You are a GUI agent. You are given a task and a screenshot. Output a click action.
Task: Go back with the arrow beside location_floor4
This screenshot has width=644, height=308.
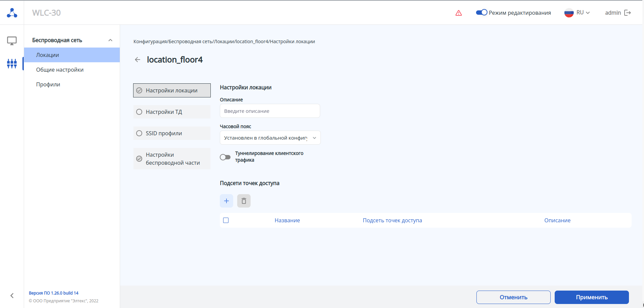(137, 60)
